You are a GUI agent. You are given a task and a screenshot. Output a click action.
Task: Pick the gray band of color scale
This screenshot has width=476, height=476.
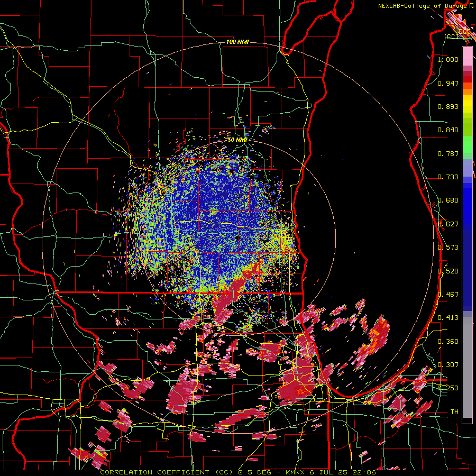click(467, 368)
